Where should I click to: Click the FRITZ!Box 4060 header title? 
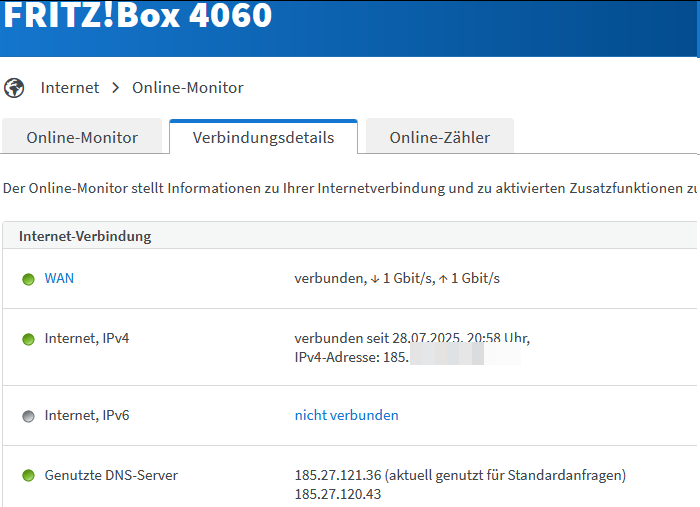[137, 17]
